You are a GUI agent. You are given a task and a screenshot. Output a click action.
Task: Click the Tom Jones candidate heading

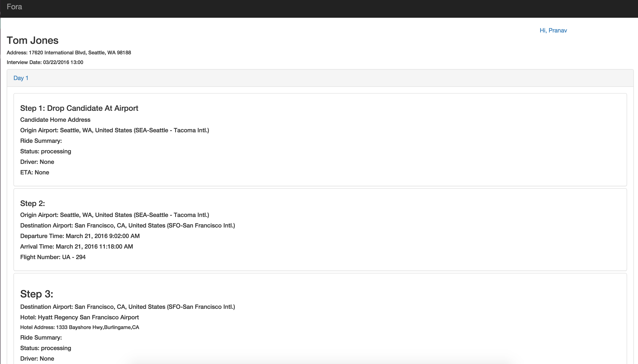(x=32, y=40)
